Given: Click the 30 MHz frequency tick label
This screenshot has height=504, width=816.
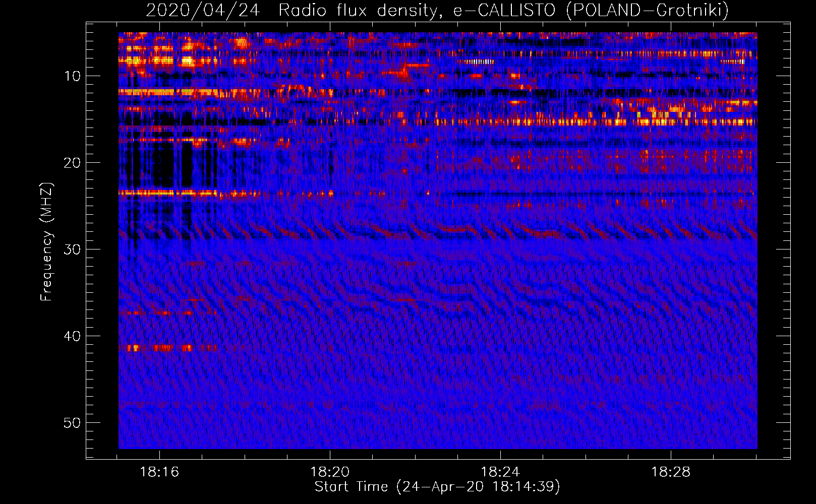Looking at the screenshot, I should [73, 249].
